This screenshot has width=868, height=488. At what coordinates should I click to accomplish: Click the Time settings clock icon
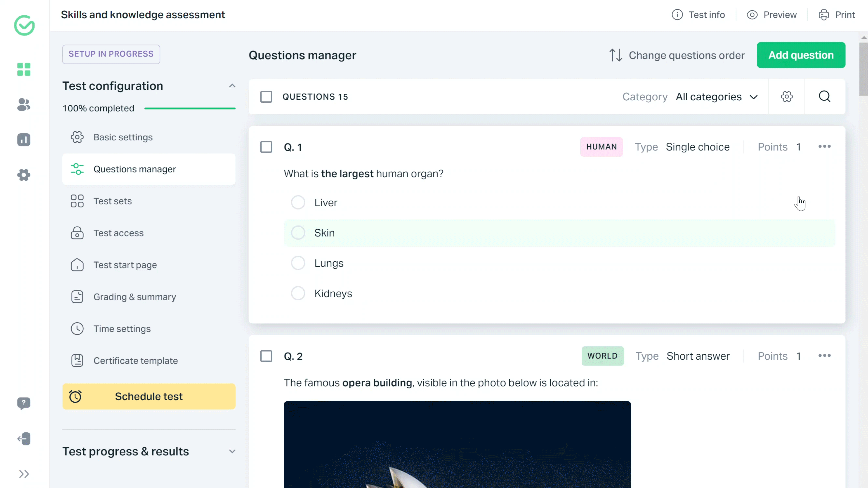pyautogui.click(x=78, y=329)
